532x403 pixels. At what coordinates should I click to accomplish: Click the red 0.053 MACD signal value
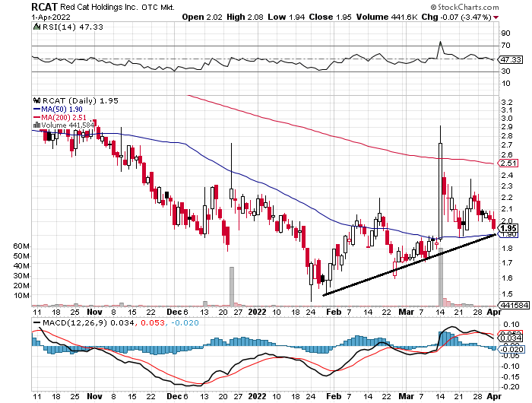(153, 322)
